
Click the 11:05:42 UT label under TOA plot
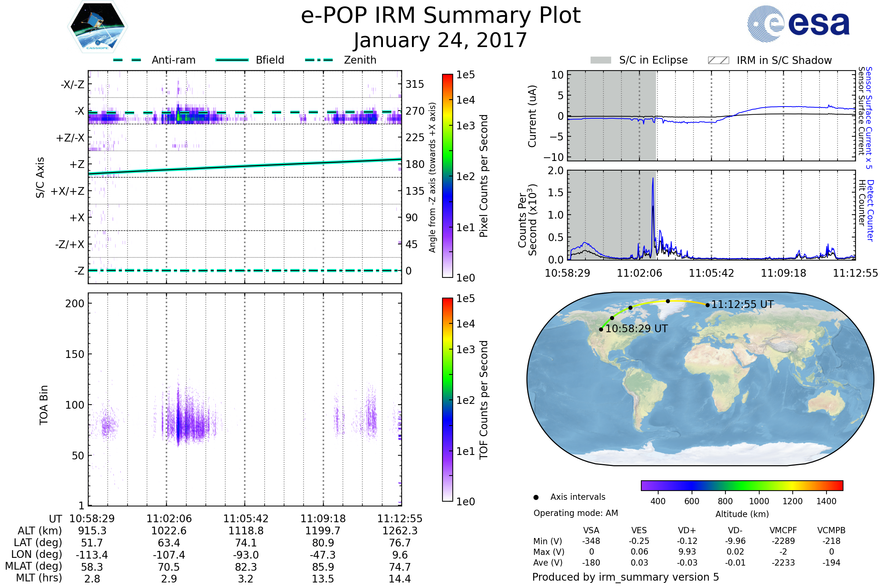click(245, 519)
